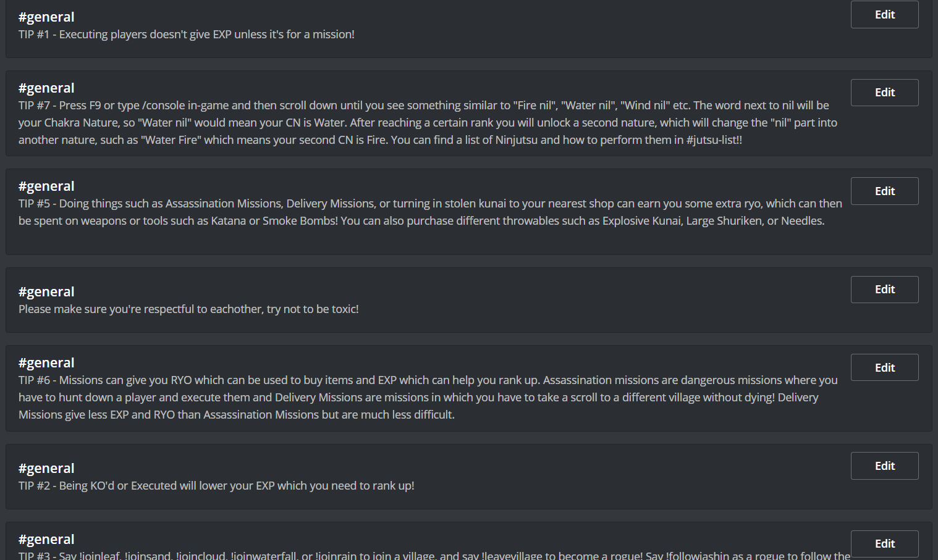The image size is (938, 560).
Task: Edit the TIP #7 Chakra Nature message
Action: click(x=884, y=93)
